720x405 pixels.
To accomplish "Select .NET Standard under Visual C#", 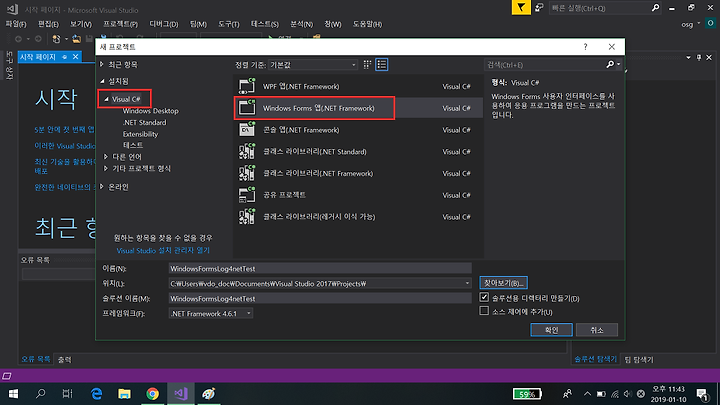I will [144, 123].
